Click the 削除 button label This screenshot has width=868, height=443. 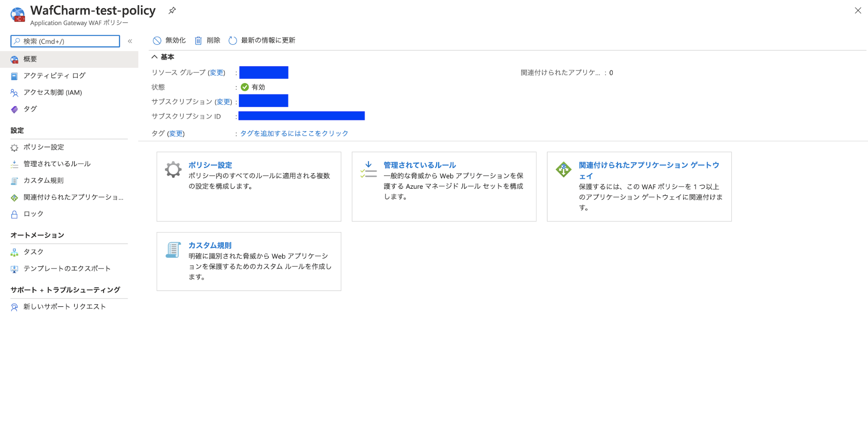pyautogui.click(x=213, y=40)
